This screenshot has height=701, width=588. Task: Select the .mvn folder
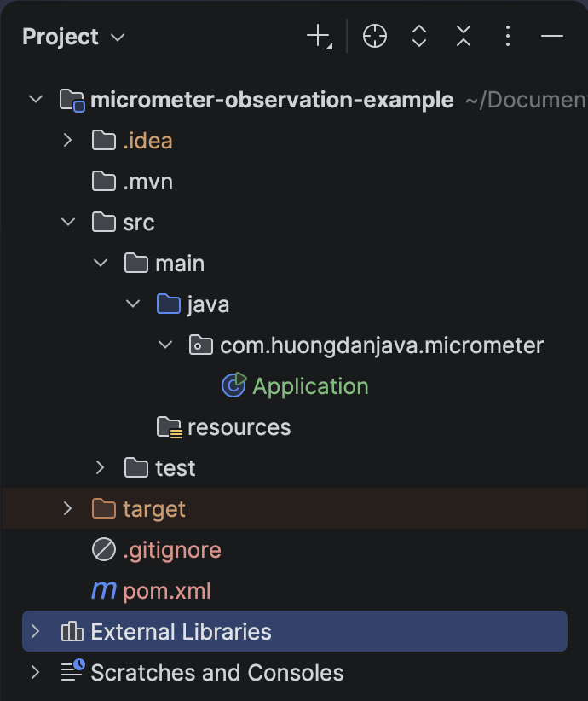pyautogui.click(x=147, y=182)
